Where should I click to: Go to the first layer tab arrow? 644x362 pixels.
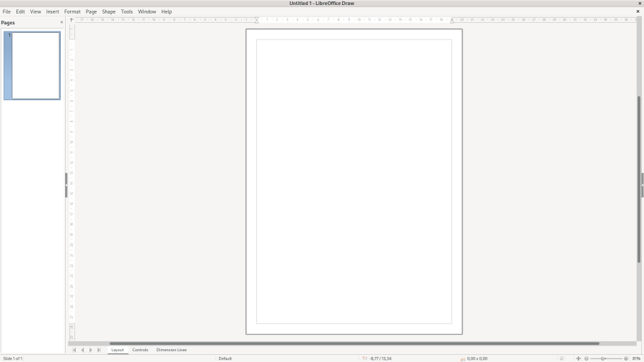point(74,350)
